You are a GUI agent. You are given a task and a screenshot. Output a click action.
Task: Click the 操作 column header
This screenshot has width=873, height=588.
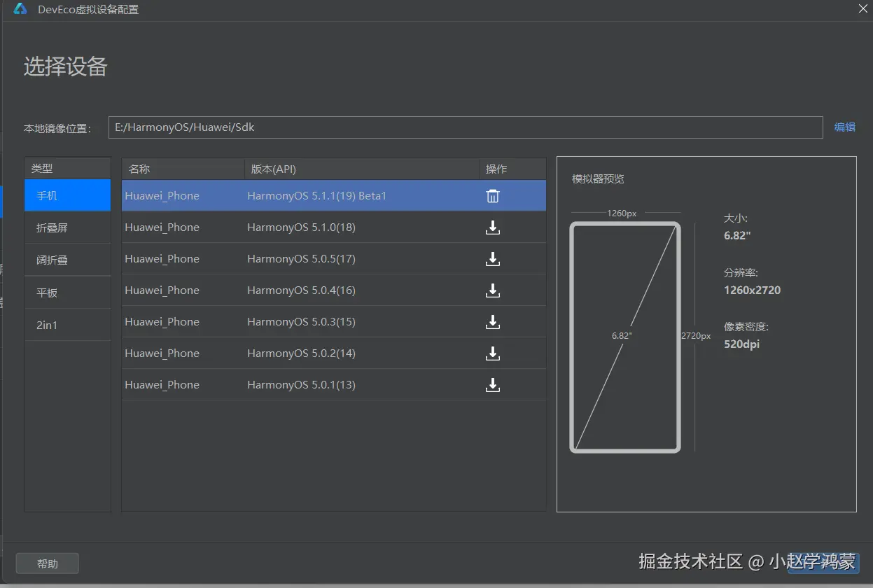(512, 169)
